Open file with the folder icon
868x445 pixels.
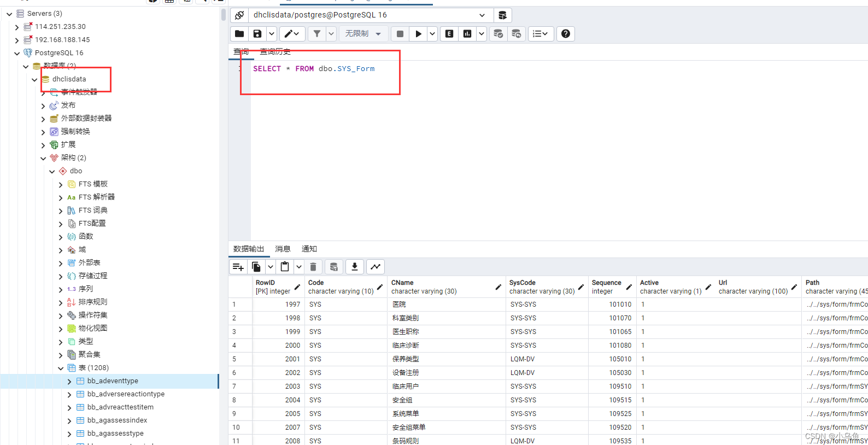coord(239,34)
